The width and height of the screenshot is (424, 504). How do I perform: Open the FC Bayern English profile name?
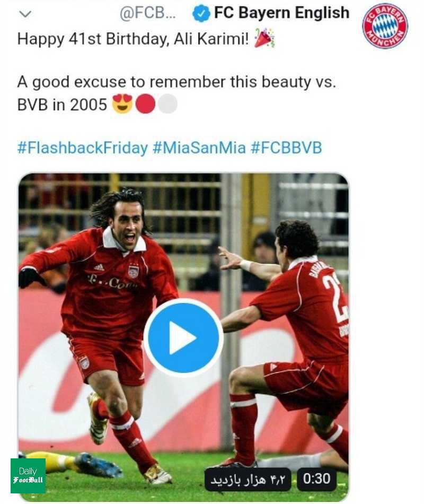click(x=282, y=13)
